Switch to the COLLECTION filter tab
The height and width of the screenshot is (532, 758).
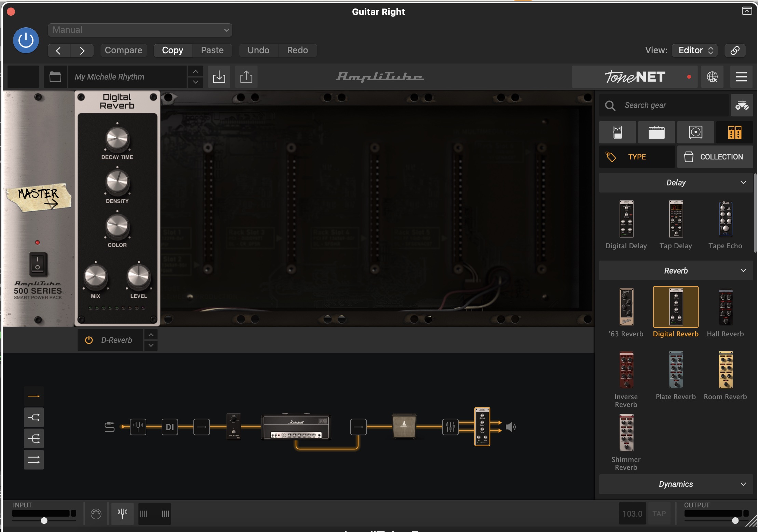(x=715, y=157)
